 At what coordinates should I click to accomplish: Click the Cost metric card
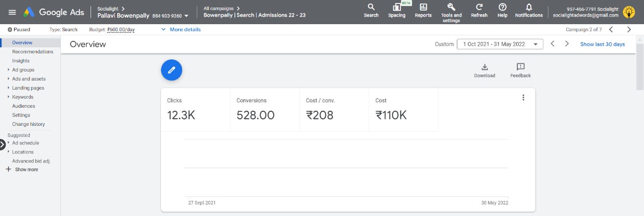tap(403, 110)
